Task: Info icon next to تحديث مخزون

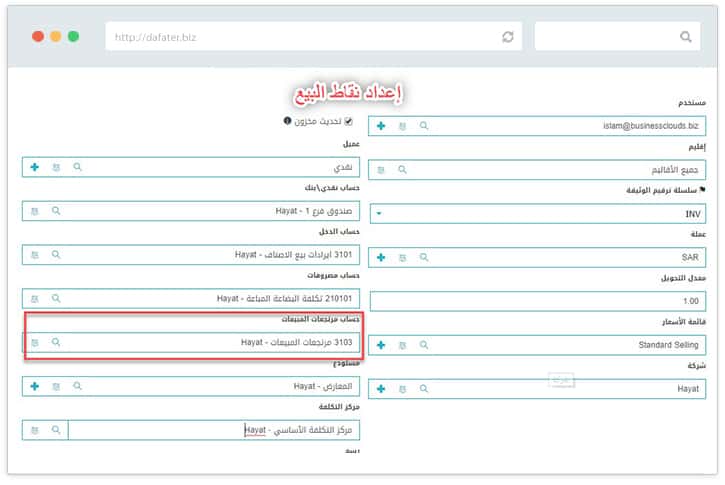Action: click(x=287, y=121)
